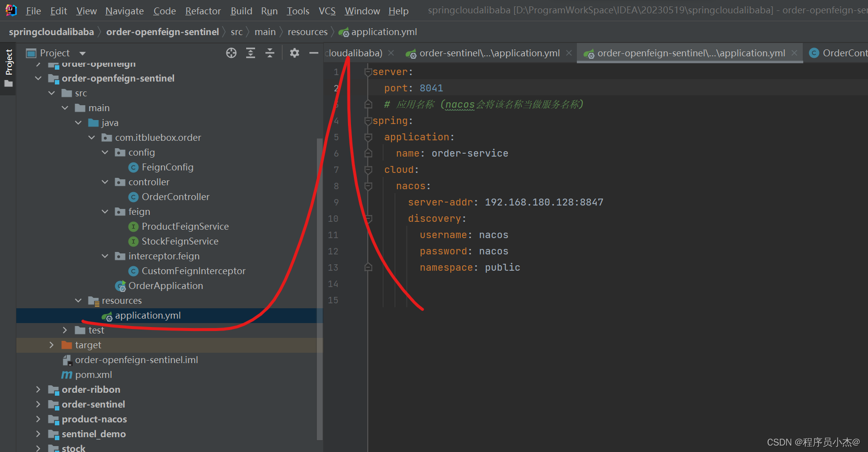Open the Navigate menu
This screenshot has width=868, height=452.
[125, 11]
